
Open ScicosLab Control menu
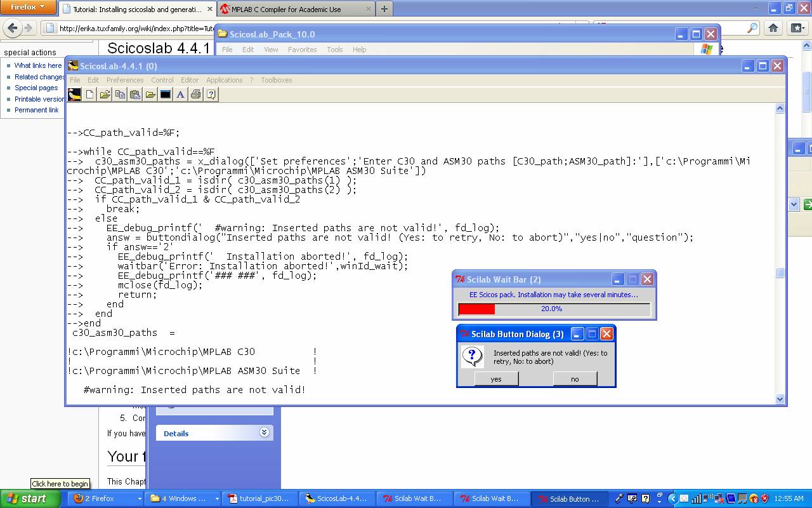[162, 80]
